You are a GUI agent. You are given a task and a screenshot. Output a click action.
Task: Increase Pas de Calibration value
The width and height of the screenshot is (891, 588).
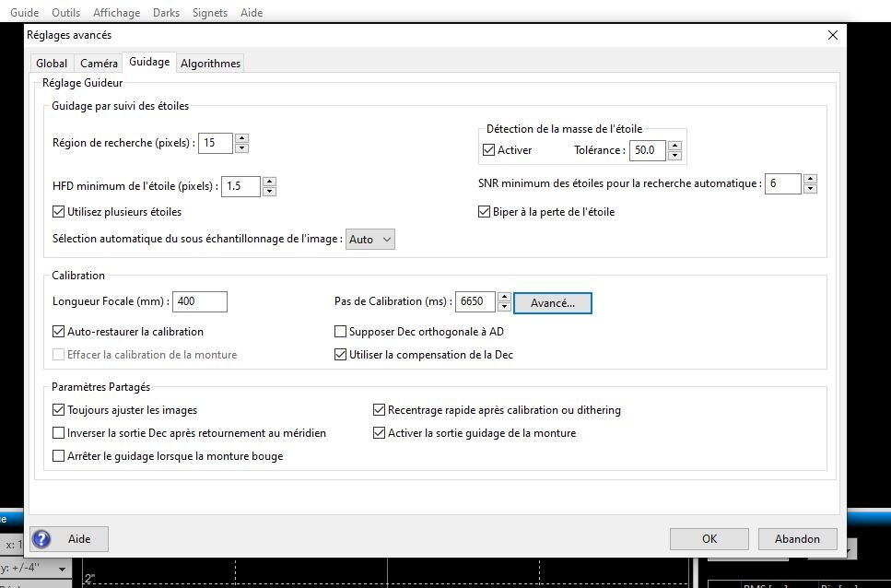504,297
